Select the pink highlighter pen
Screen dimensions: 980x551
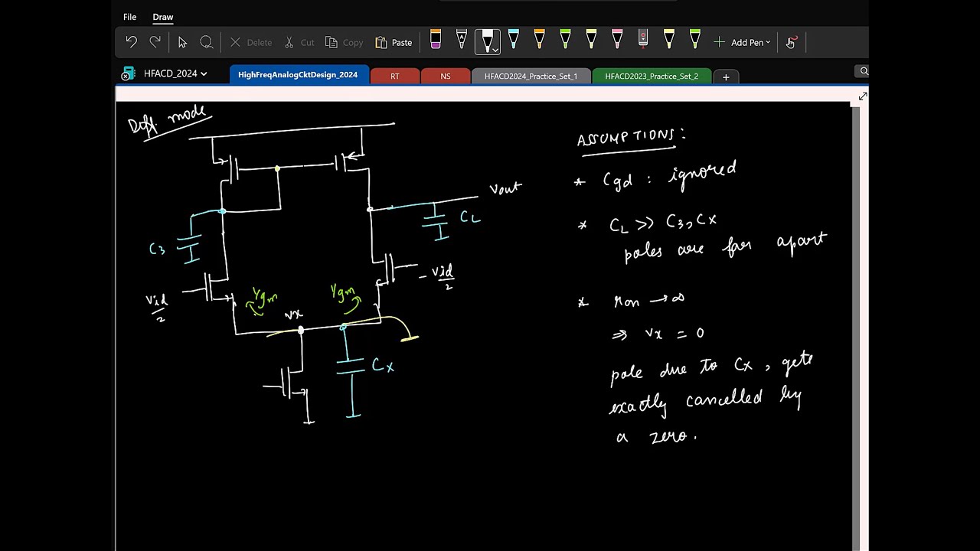[617, 40]
